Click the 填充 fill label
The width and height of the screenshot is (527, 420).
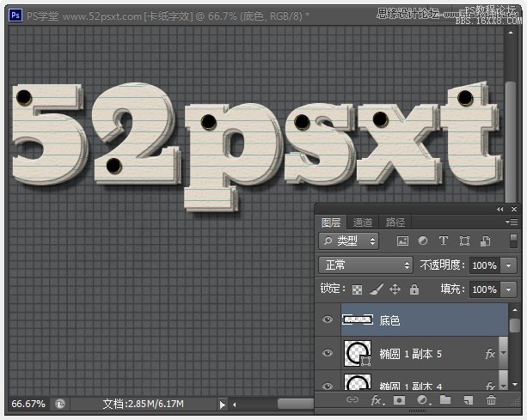(x=452, y=289)
